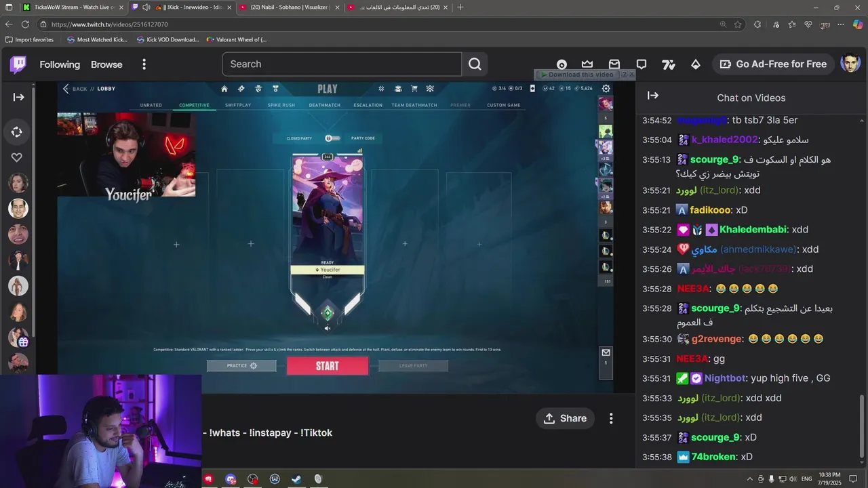Click the Twitch logo home icon
868x488 pixels.
pyautogui.click(x=18, y=64)
